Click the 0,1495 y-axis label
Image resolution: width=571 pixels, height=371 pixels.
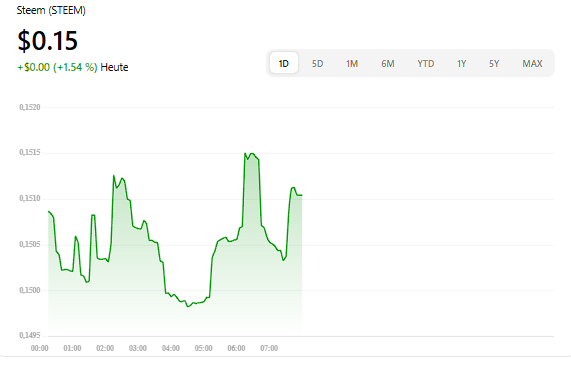pos(30,335)
